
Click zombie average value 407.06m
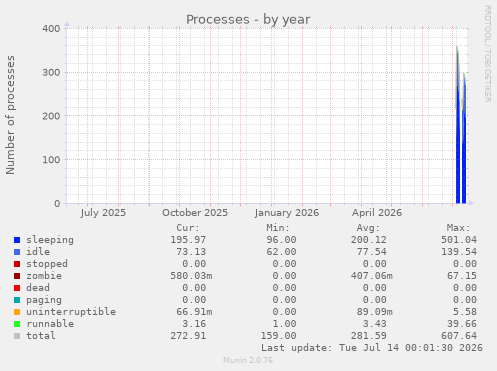[372, 276]
